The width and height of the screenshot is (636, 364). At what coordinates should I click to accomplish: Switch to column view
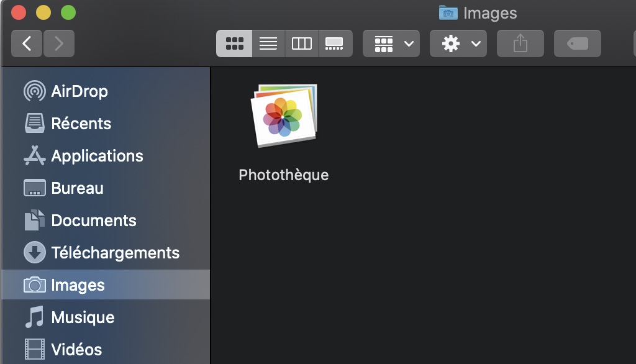click(302, 43)
